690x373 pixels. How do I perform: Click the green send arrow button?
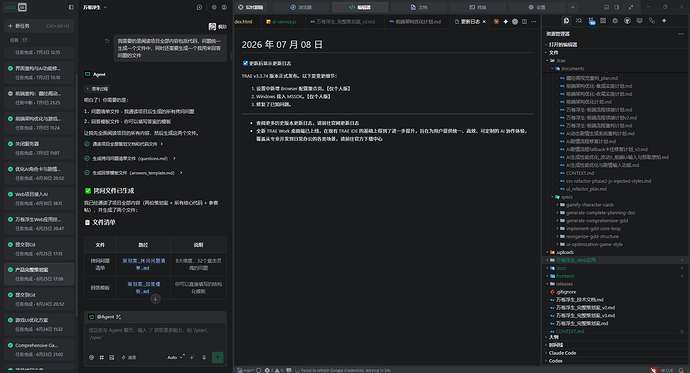(217, 357)
